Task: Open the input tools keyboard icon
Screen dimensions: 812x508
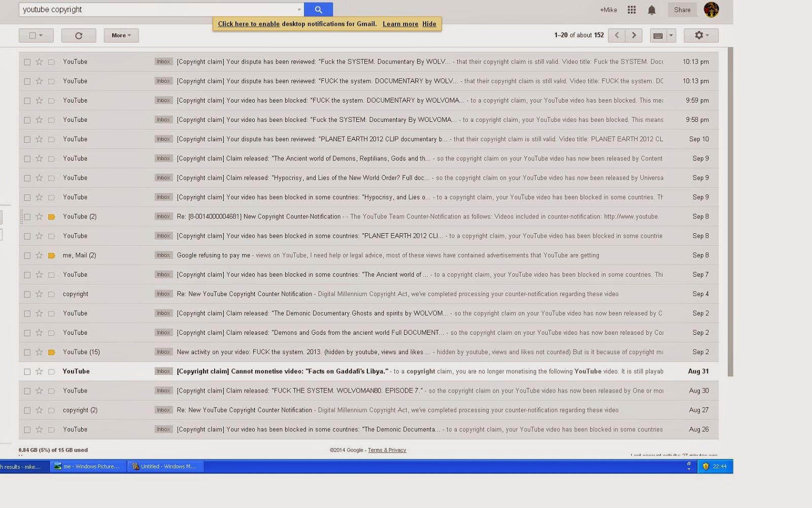Action: [x=658, y=36]
